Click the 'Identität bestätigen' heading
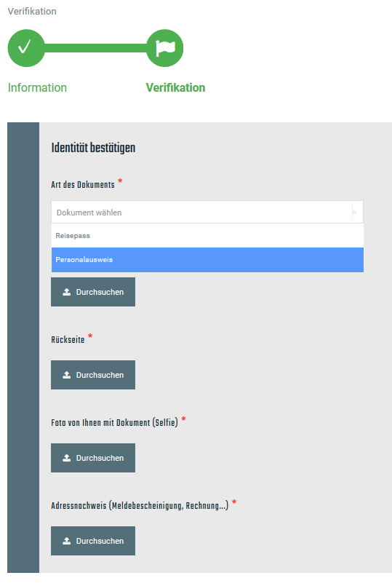The width and height of the screenshot is (392, 586). tap(93, 148)
